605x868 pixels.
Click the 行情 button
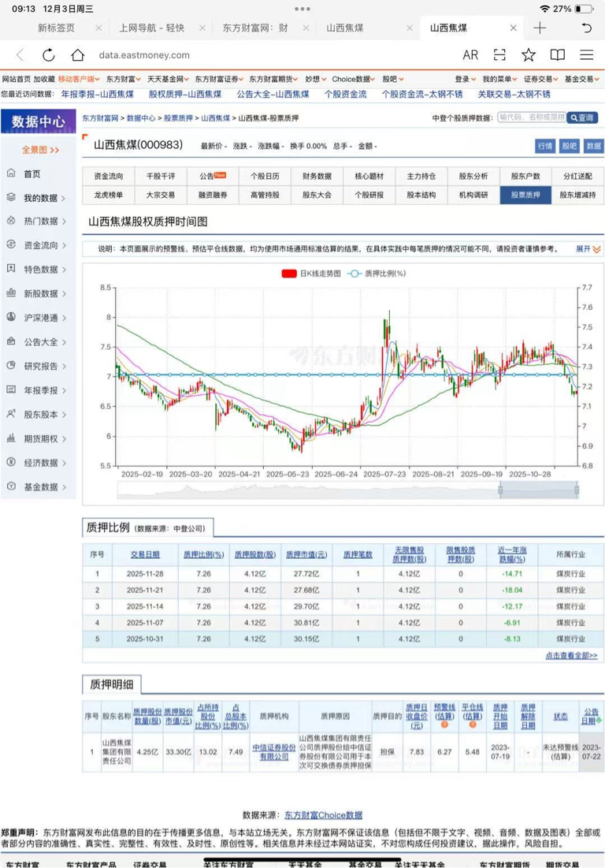[544, 146]
